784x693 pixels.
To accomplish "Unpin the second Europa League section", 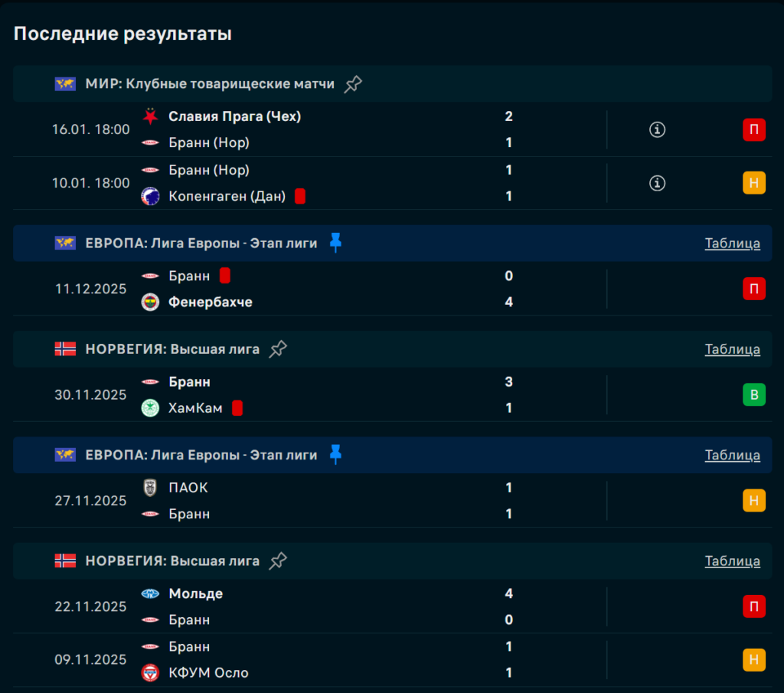I will click(x=335, y=455).
